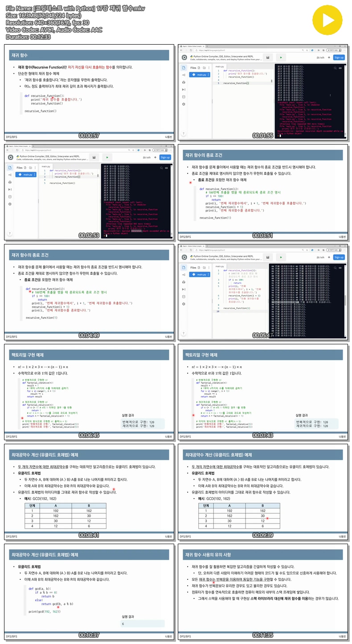The width and height of the screenshot is (352, 644).
Task: Click packages cube icon in 00:01:55 frame
Action: pyautogui.click(x=184, y=82)
